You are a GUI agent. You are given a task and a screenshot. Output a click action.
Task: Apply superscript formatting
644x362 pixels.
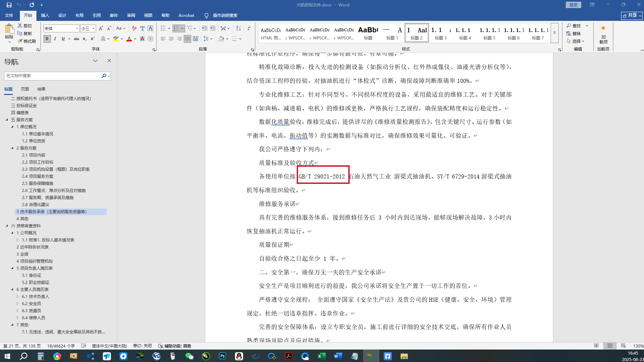pyautogui.click(x=93, y=39)
